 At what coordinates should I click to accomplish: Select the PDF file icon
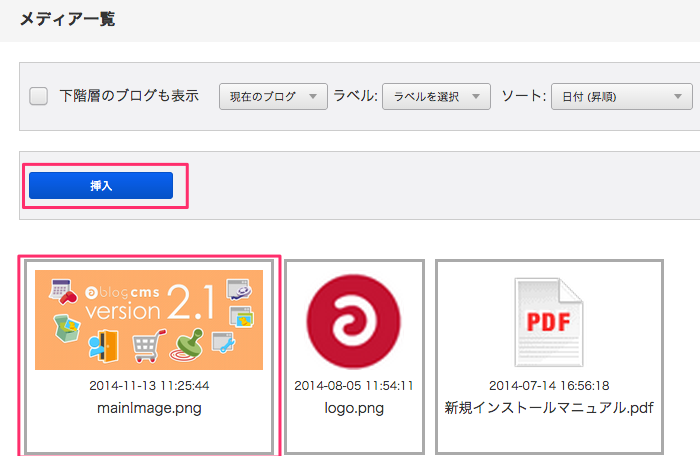coord(549,322)
